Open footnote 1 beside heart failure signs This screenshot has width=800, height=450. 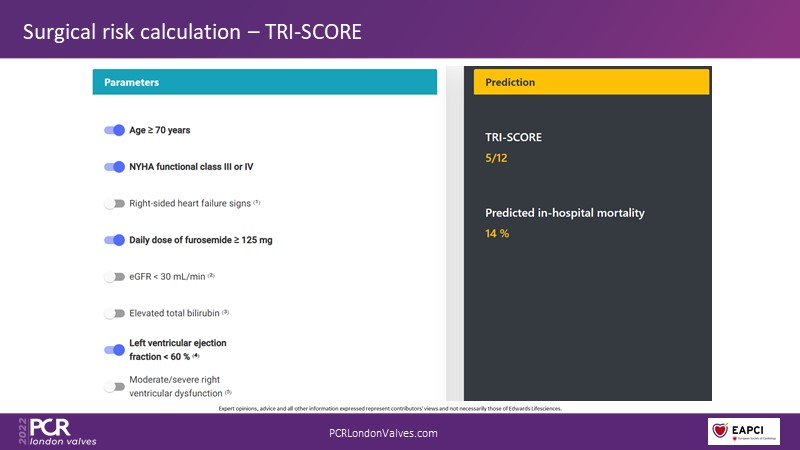(256, 202)
